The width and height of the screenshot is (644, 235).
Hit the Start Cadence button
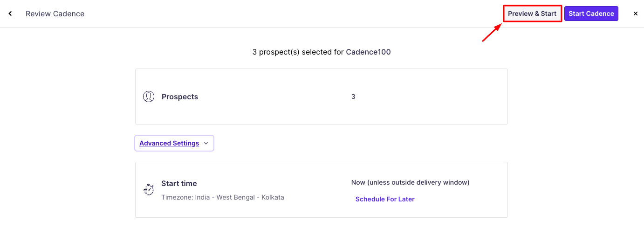pyautogui.click(x=591, y=14)
